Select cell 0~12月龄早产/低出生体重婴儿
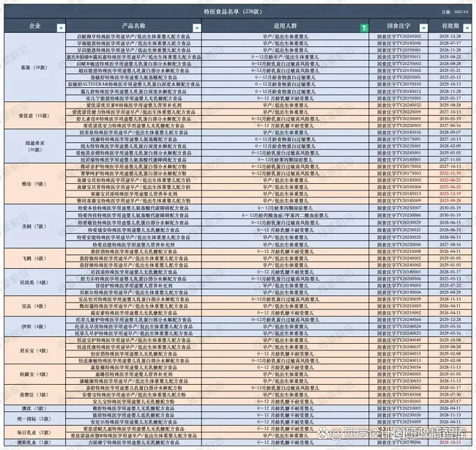 pyautogui.click(x=286, y=57)
